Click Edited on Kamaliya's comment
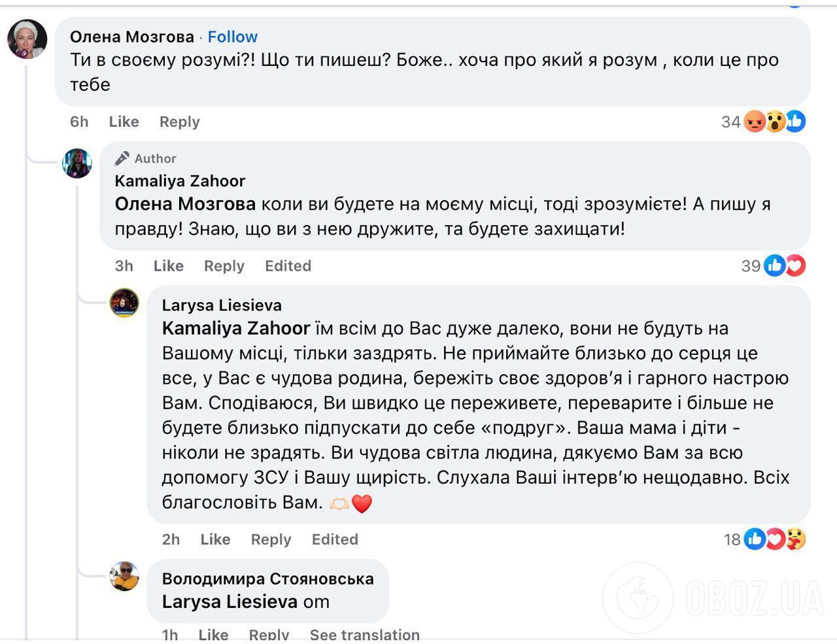This screenshot has height=644, width=837. (288, 265)
